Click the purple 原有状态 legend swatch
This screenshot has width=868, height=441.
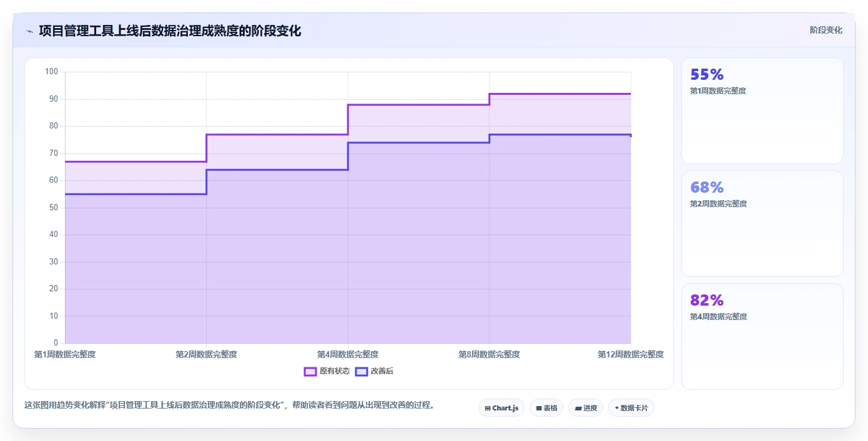point(310,371)
